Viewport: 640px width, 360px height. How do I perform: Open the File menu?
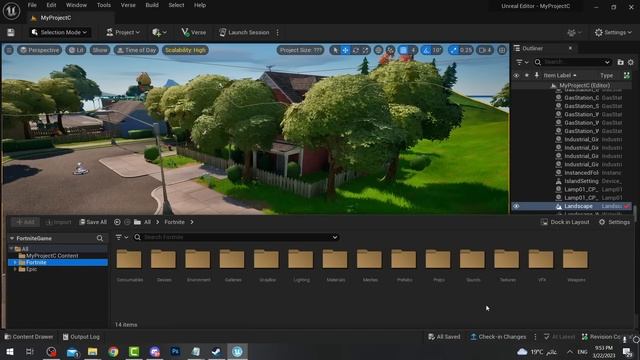(32, 5)
